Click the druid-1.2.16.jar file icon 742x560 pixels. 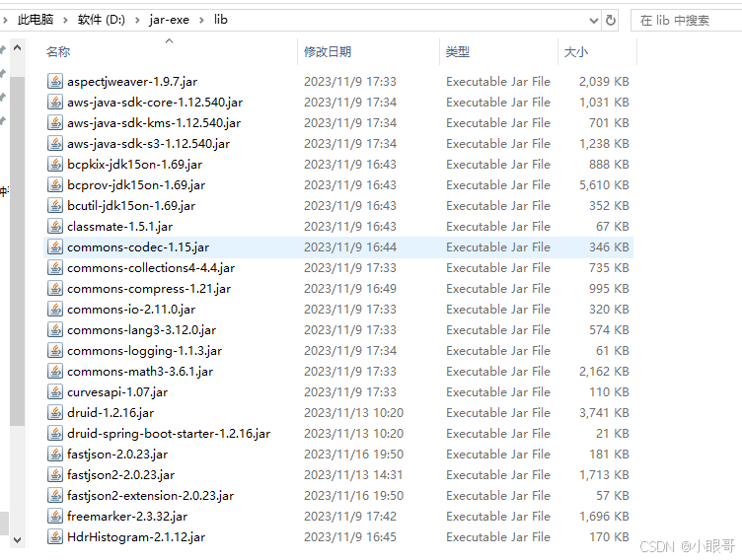tap(55, 413)
